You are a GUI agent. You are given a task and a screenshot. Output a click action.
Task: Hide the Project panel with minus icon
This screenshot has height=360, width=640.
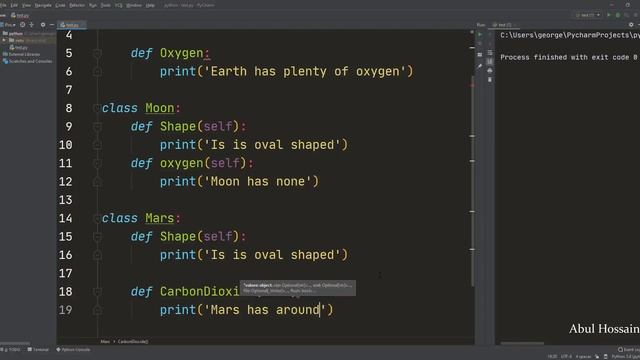click(x=52, y=25)
